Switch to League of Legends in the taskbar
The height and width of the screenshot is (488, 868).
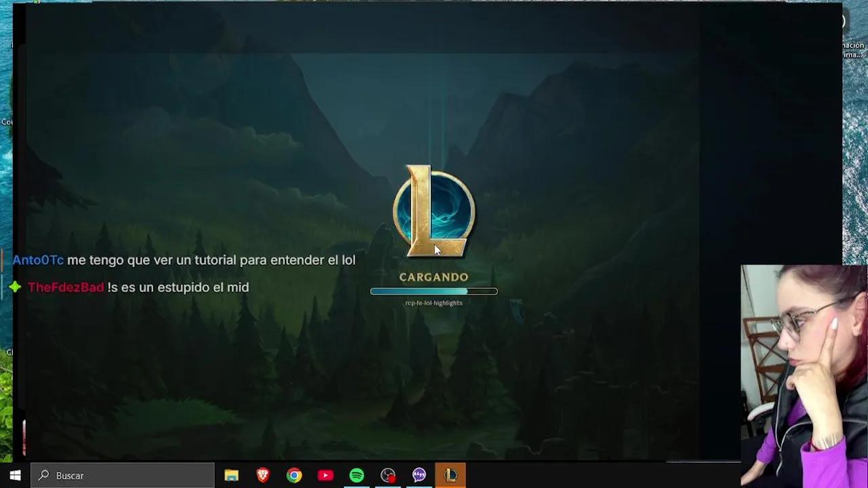tap(450, 476)
